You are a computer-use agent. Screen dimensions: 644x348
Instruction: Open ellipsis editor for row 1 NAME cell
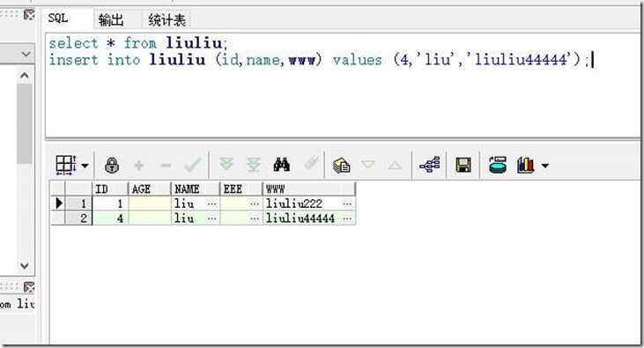tap(212, 204)
